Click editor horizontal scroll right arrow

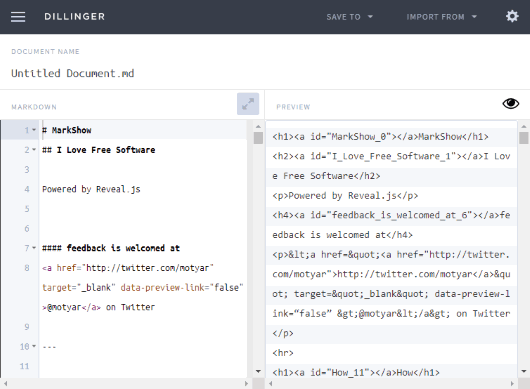(246, 384)
